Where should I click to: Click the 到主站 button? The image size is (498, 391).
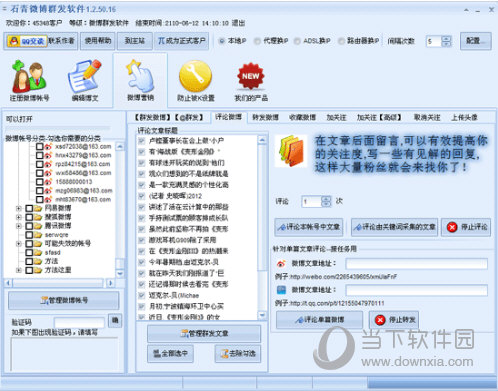point(135,41)
